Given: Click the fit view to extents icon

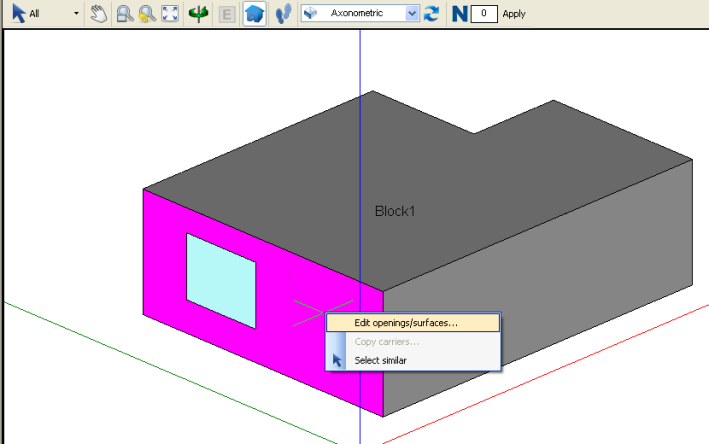Looking at the screenshot, I should coord(170,14).
